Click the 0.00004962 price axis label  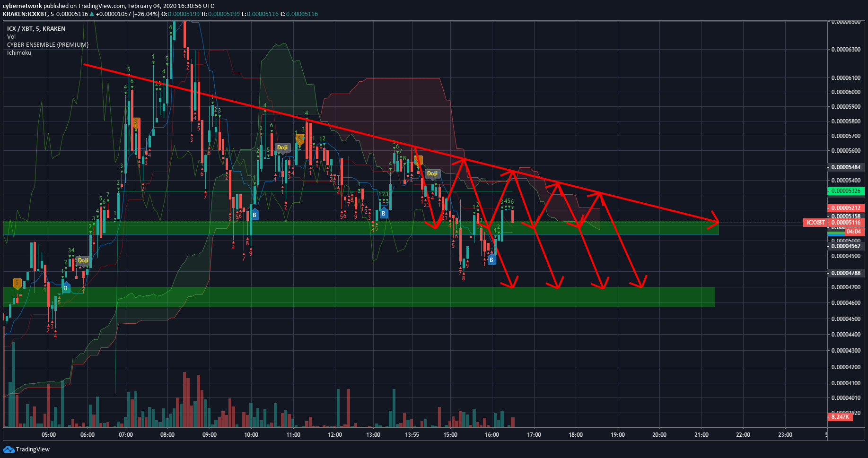[x=846, y=246]
